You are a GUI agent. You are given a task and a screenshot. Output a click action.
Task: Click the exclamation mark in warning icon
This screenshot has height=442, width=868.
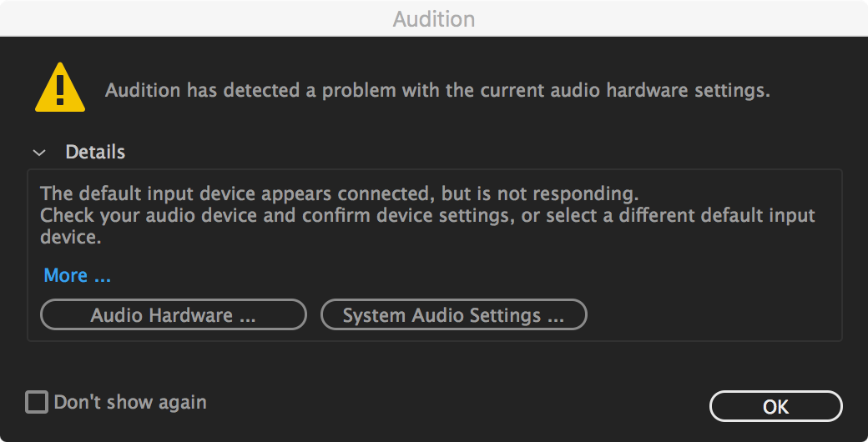59,88
